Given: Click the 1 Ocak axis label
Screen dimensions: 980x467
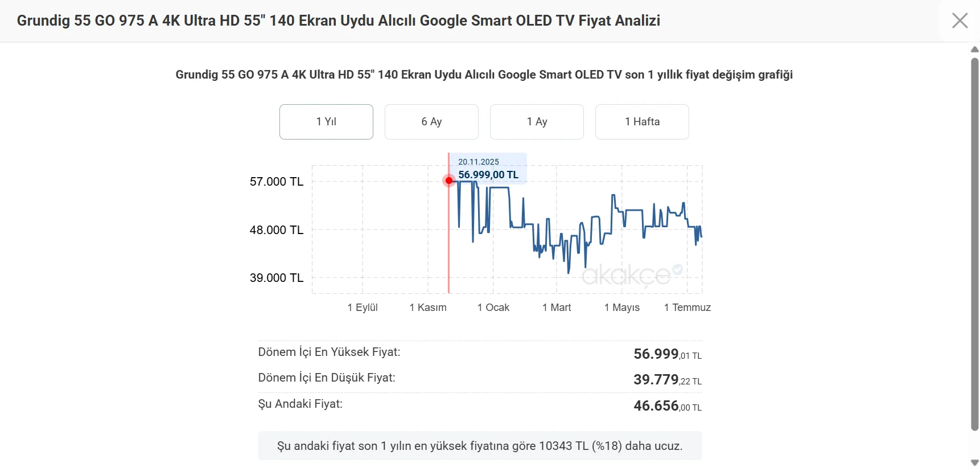Looking at the screenshot, I should click(493, 308).
